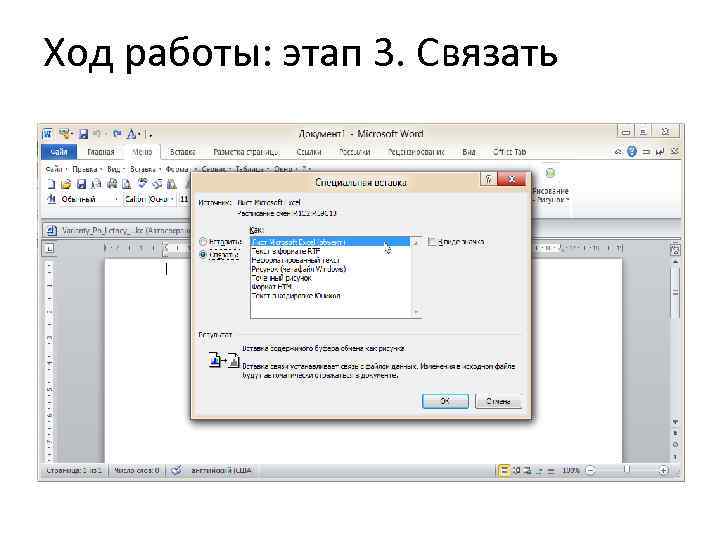Select 'Лист Microsoft Excel (объект)' list item

point(330,242)
